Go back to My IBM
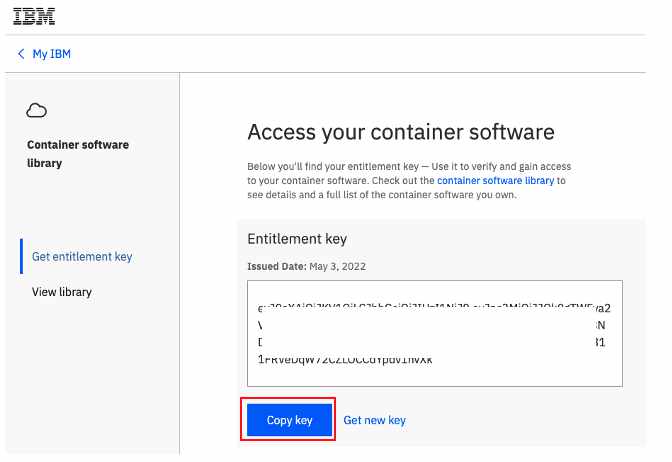The image size is (672, 462). tap(51, 54)
